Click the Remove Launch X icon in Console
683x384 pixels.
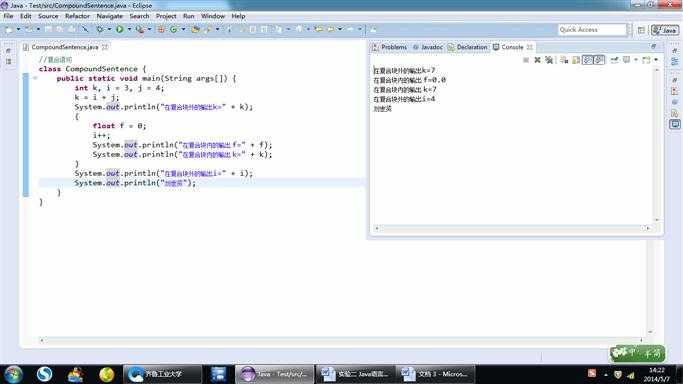[x=537, y=60]
